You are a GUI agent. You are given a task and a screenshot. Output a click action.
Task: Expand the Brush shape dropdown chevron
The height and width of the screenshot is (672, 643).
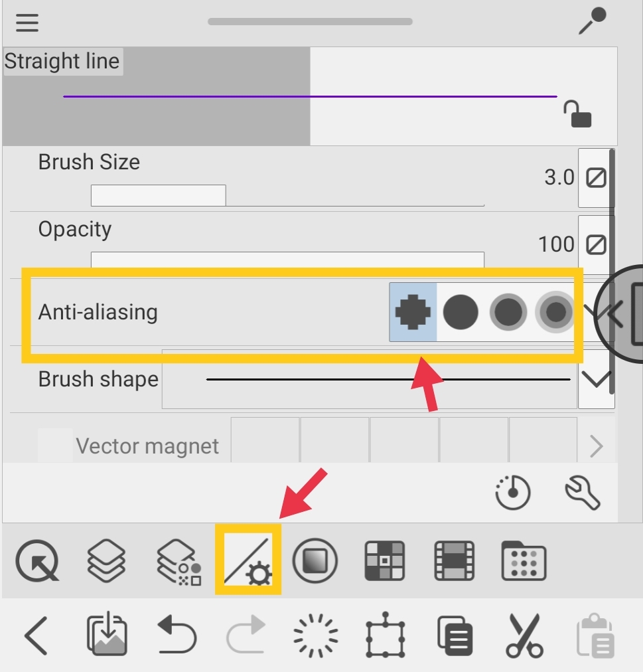[596, 379]
